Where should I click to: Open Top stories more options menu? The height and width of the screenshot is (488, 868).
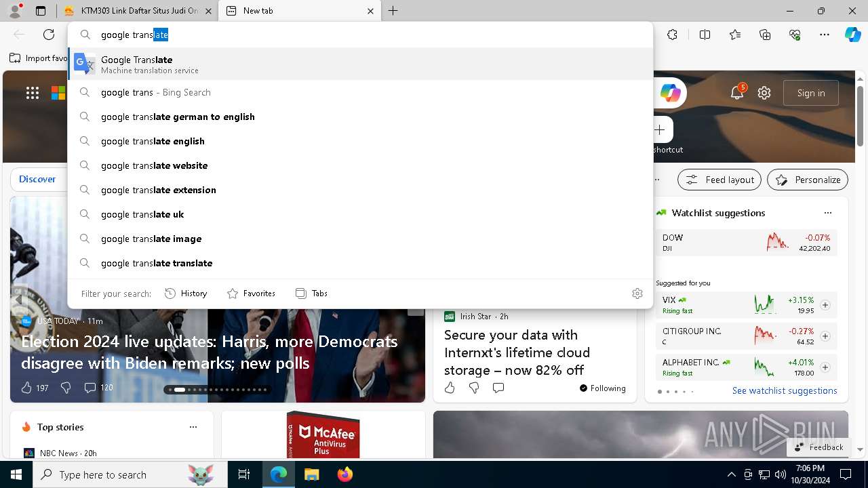click(193, 427)
